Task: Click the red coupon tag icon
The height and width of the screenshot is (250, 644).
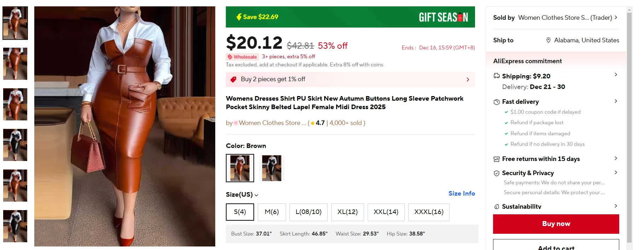Action: pyautogui.click(x=233, y=79)
